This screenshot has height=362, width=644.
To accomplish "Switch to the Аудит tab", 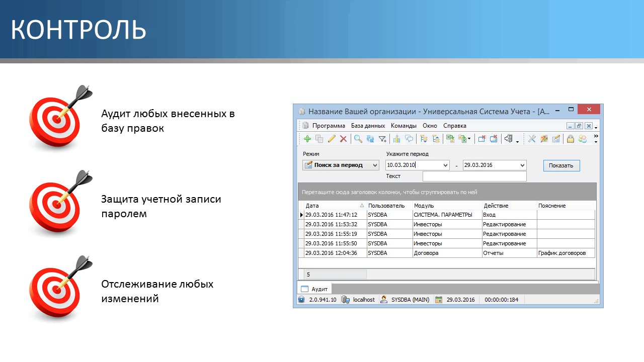I will pos(314,289).
